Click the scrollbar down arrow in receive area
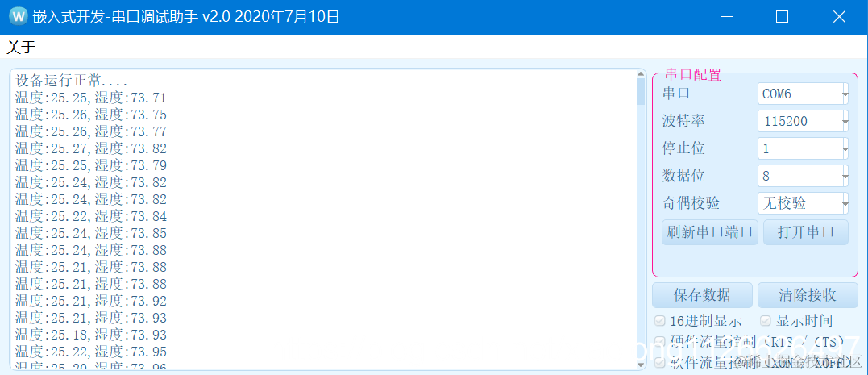Screen dimensions: 868x375 641,365
